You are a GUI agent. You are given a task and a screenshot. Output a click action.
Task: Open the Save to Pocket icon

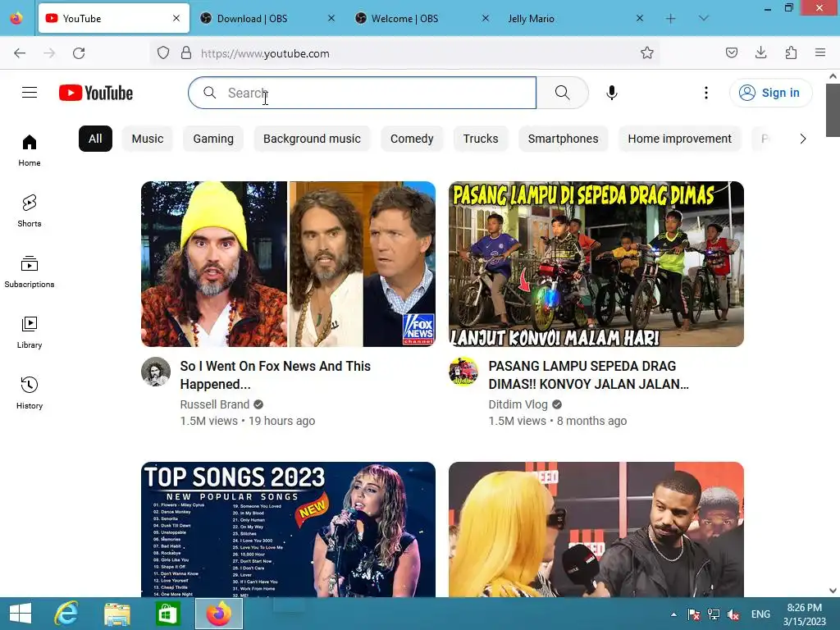click(731, 52)
